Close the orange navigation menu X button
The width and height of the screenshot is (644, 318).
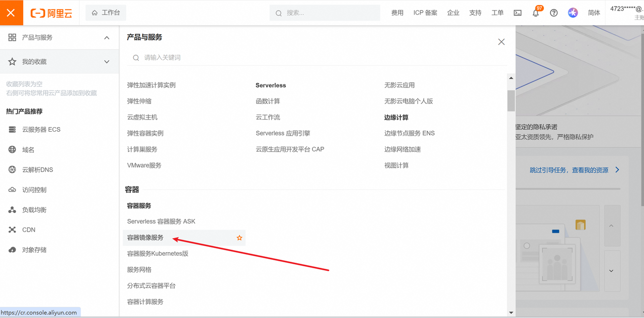coord(11,13)
